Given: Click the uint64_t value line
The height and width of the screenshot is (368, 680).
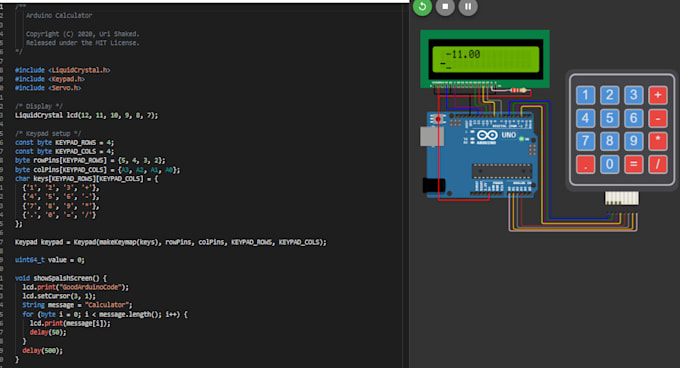Looking at the screenshot, I should [49, 260].
